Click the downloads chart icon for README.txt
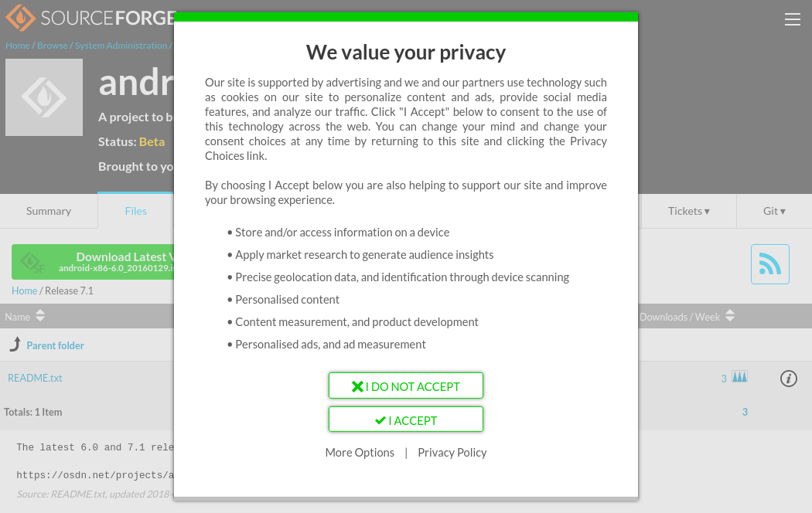 click(x=739, y=377)
